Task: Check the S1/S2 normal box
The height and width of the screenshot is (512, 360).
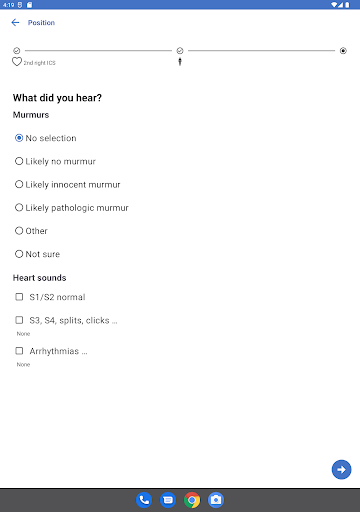Action: point(50,297)
